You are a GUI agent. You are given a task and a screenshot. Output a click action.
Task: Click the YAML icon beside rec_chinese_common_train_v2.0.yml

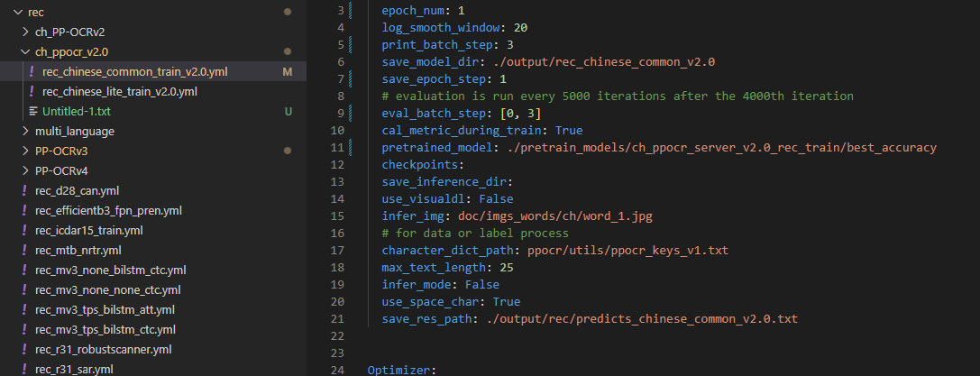coord(32,72)
